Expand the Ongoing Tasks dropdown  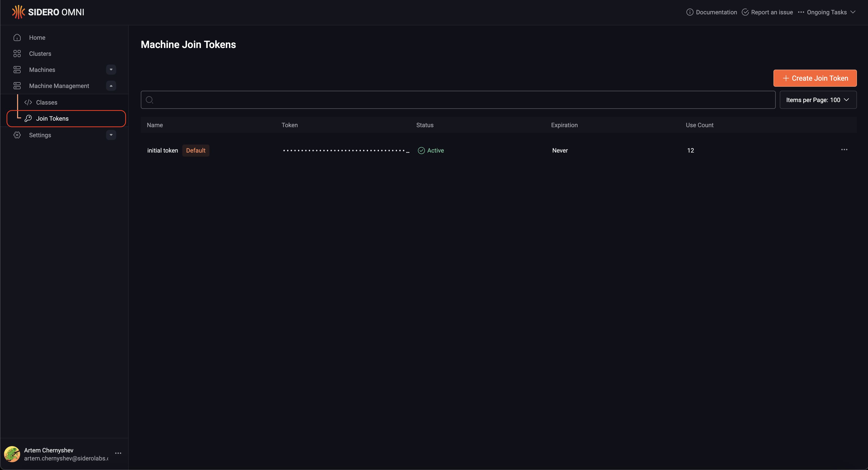pos(827,12)
